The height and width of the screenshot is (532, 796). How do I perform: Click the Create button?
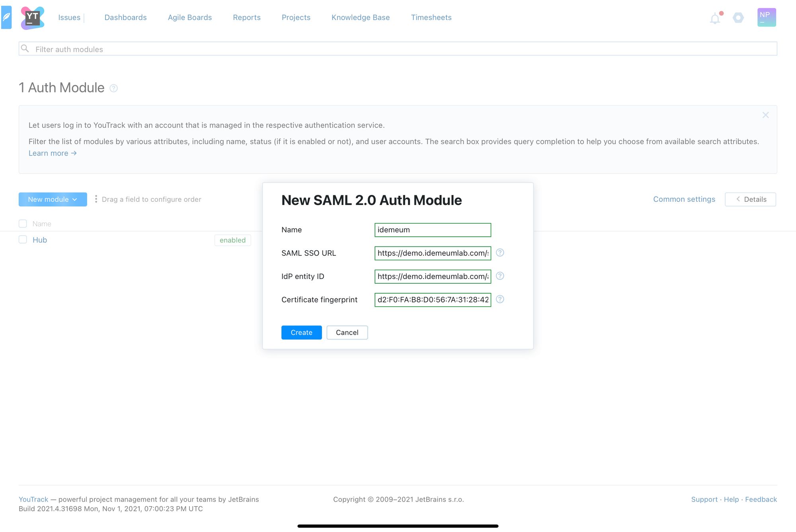(301, 333)
